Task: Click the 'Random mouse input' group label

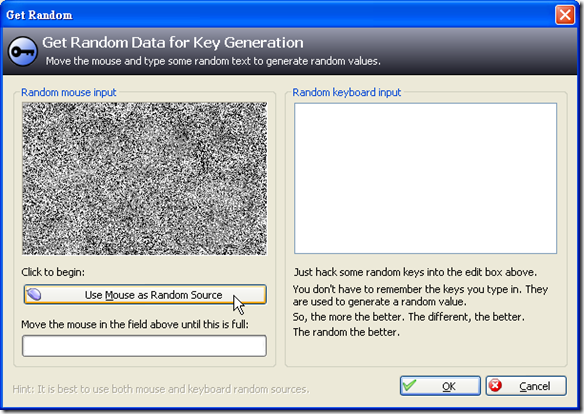Action: point(69,92)
